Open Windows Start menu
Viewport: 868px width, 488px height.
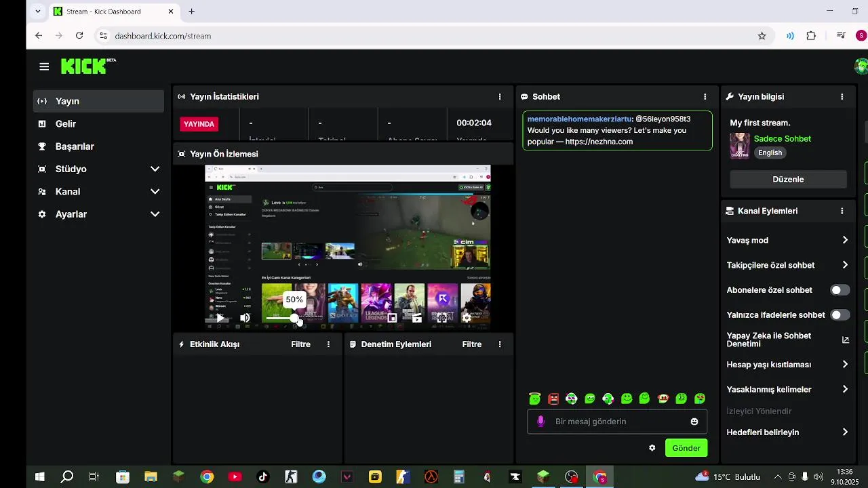tap(39, 477)
